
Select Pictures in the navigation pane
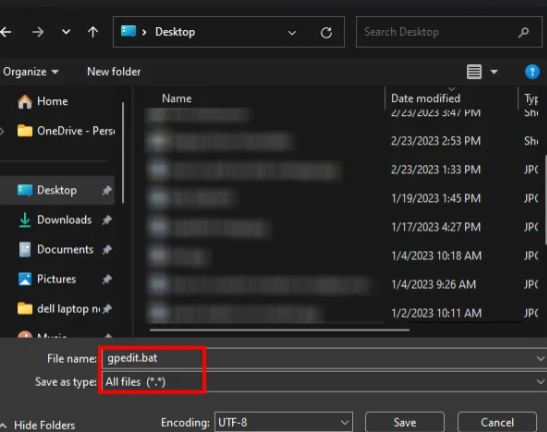(56, 279)
